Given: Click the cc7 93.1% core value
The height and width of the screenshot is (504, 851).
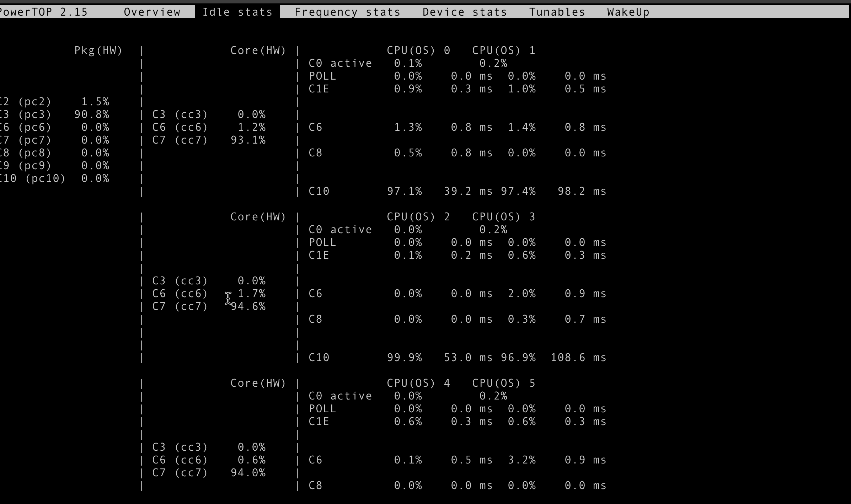Looking at the screenshot, I should 248,140.
